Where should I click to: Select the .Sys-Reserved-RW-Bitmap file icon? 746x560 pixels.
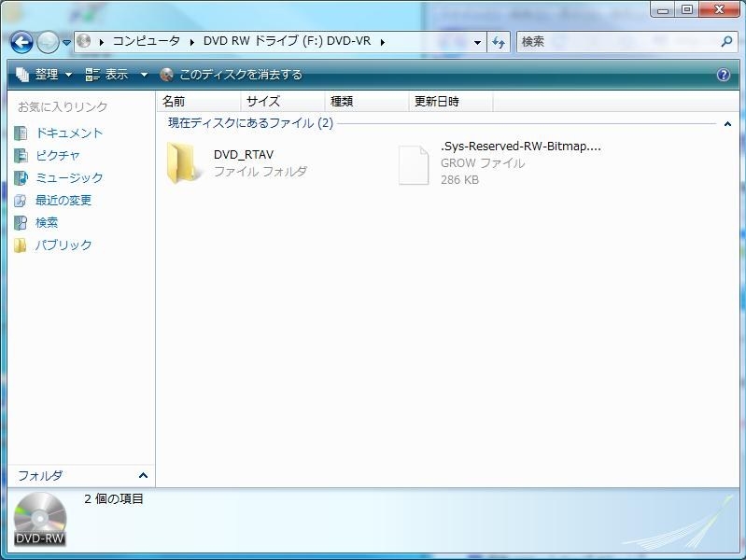[x=414, y=165]
